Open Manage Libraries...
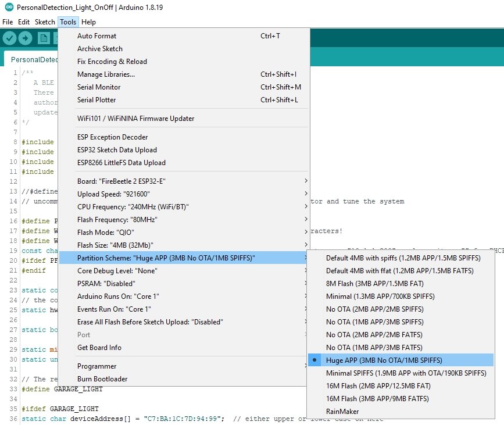504x425 pixels. (x=184, y=74)
